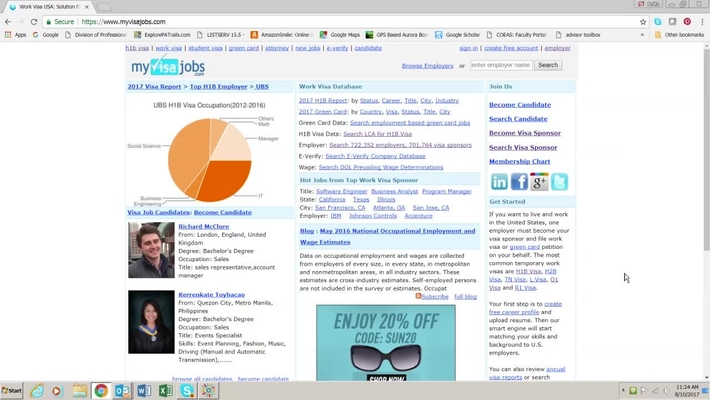Close the Work Visa USA tab
Viewport: 710px width, 400px height.
point(86,7)
